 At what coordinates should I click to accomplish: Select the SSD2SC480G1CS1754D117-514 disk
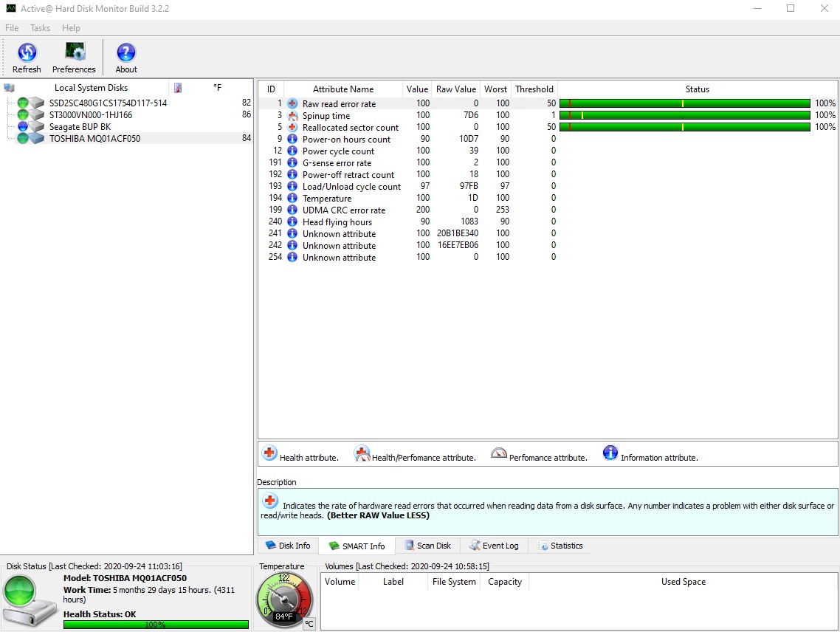click(108, 103)
